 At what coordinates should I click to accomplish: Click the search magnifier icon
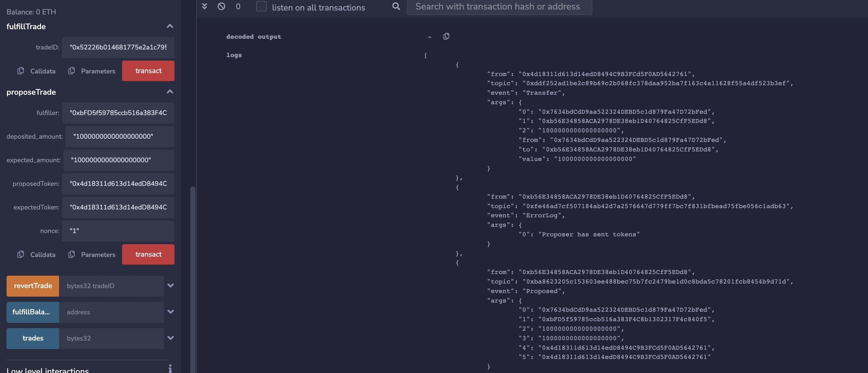tap(396, 6)
